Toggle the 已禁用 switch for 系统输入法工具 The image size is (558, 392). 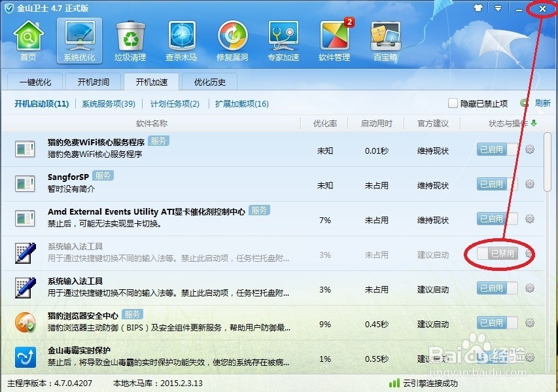[497, 253]
